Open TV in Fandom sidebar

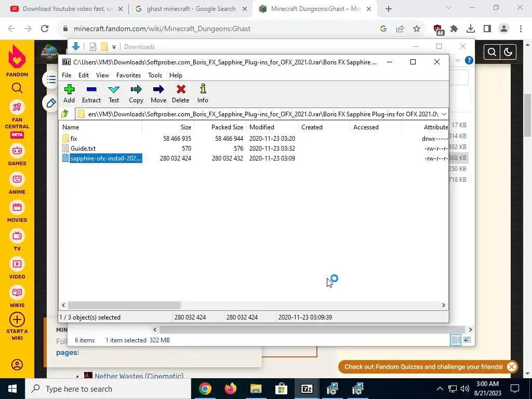17,240
